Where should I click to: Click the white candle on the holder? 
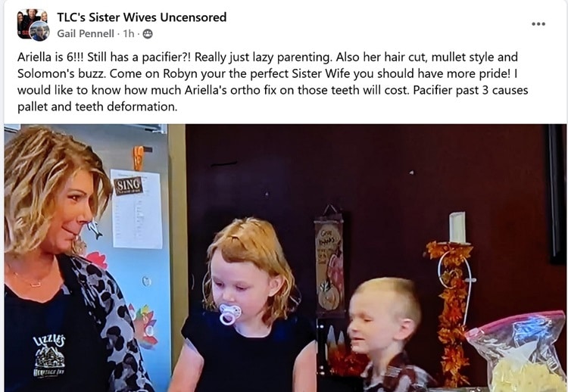tap(457, 227)
